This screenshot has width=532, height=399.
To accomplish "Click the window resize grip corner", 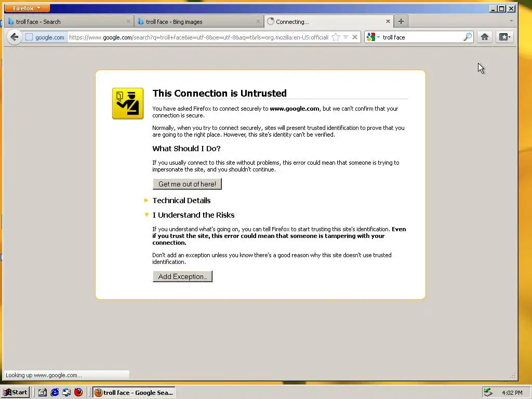I will pyautogui.click(x=513, y=376).
